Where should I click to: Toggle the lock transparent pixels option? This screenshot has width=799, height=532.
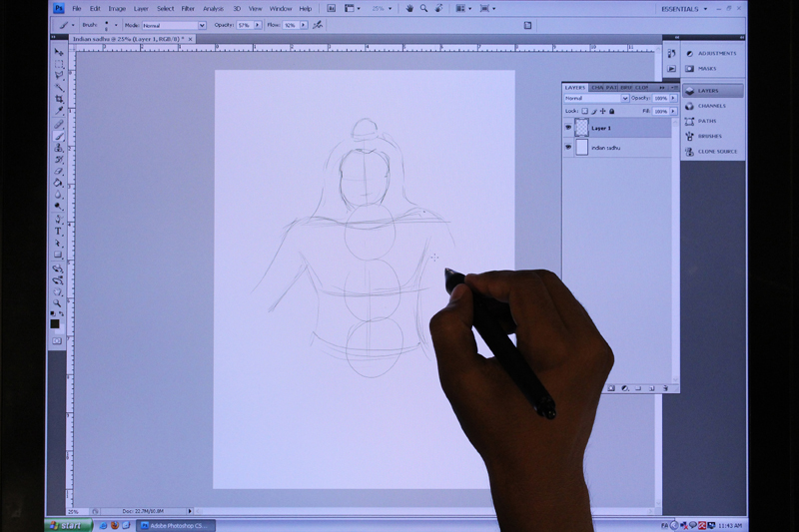(585, 111)
